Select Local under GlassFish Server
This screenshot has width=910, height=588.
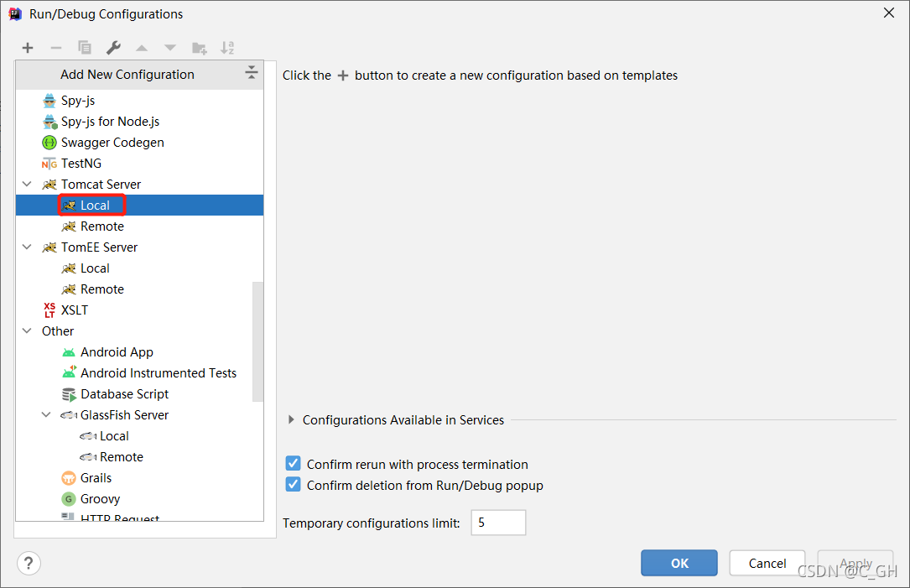coord(139,436)
